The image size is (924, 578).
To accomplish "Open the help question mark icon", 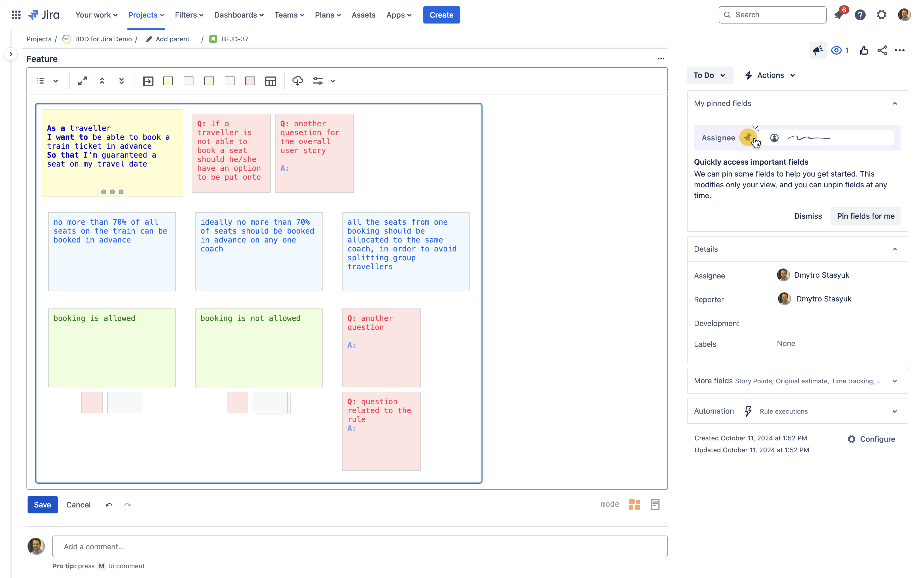I will pyautogui.click(x=860, y=15).
